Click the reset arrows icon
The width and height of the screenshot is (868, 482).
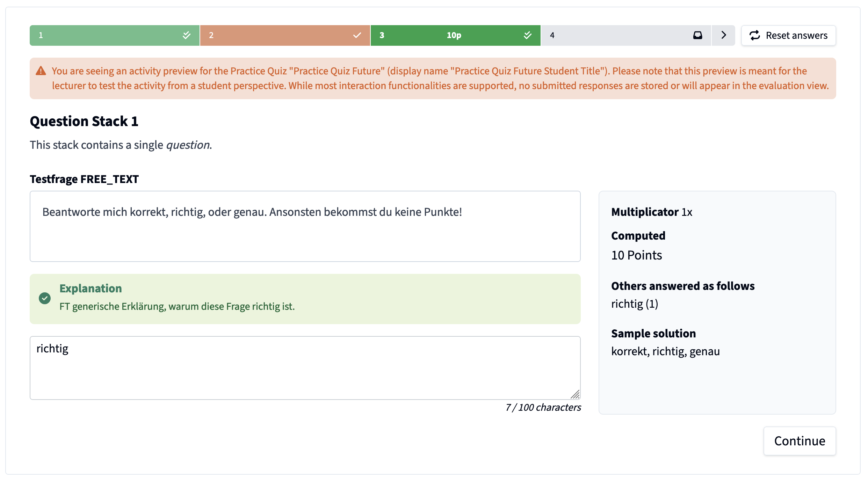(x=754, y=35)
